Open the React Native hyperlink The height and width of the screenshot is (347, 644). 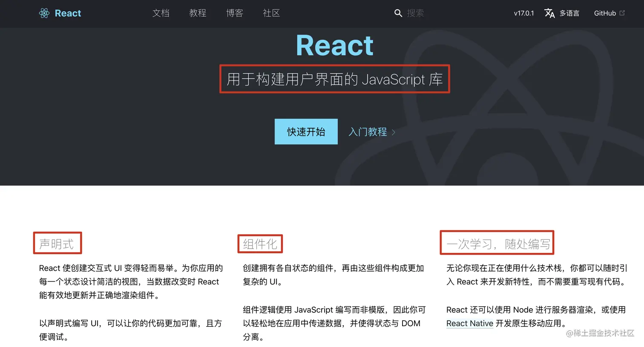[470, 323]
